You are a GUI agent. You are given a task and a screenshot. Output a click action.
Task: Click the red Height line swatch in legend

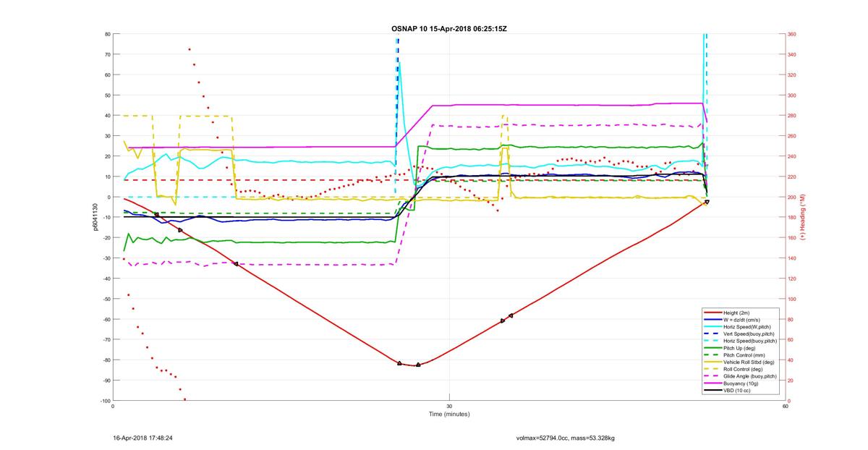click(x=713, y=313)
